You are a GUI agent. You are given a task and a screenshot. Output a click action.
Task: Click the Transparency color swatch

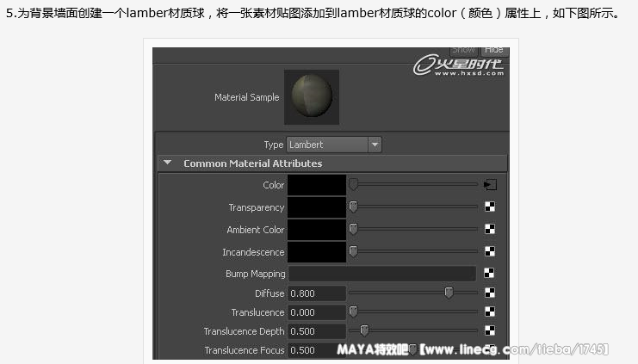pos(316,207)
